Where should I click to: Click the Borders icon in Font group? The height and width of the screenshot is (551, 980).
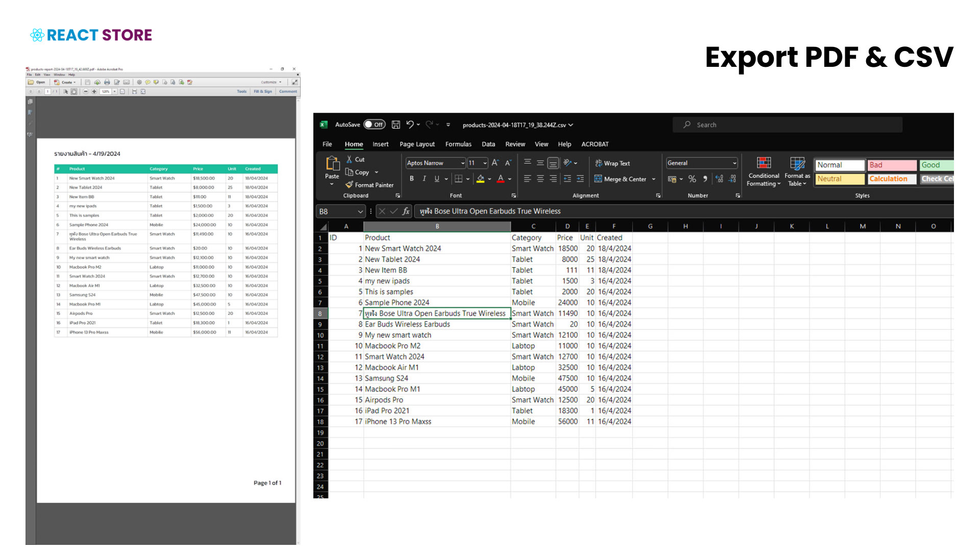[x=458, y=179]
